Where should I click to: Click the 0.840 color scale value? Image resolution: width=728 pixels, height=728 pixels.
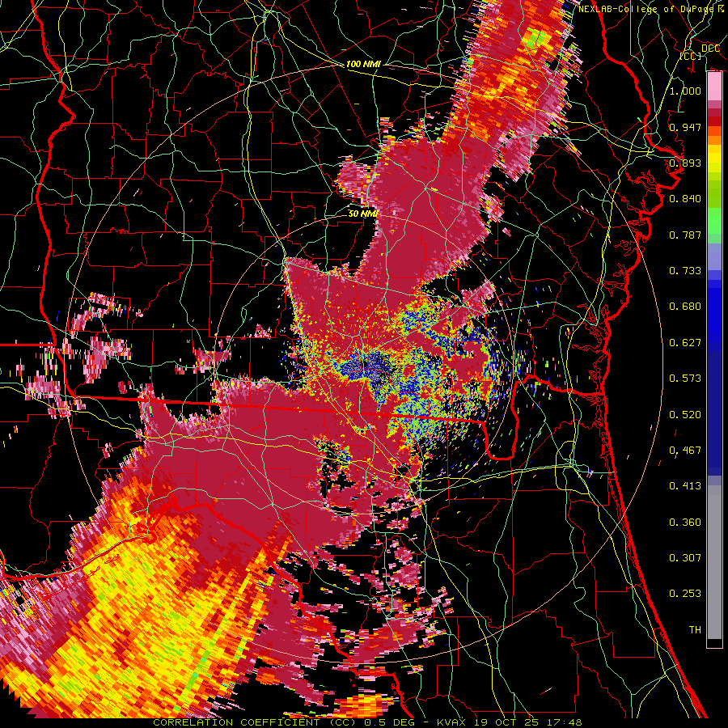tap(685, 199)
